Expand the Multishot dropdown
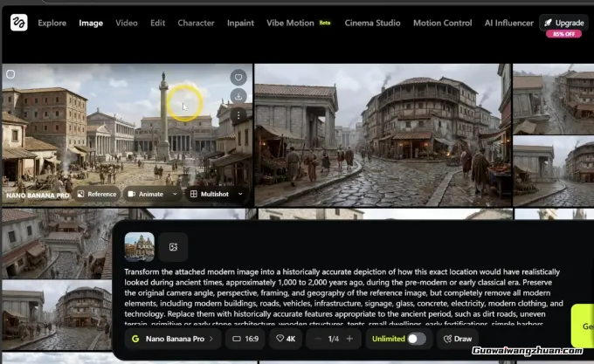 click(240, 194)
